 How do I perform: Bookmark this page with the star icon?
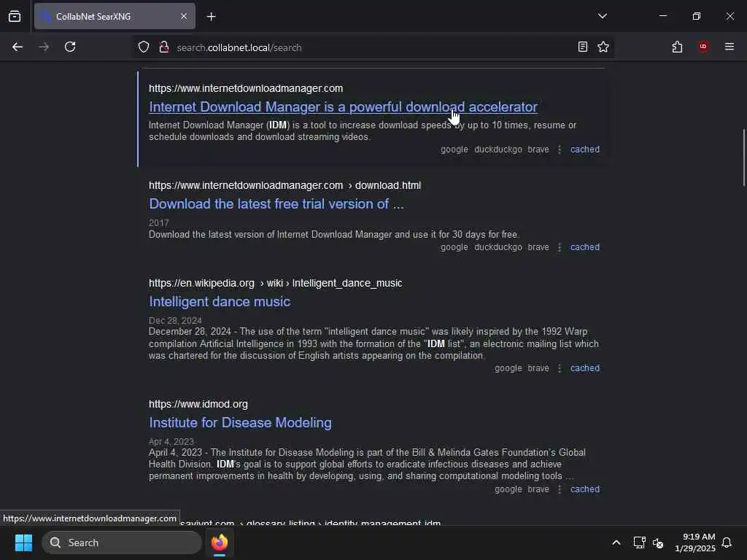tap(603, 47)
